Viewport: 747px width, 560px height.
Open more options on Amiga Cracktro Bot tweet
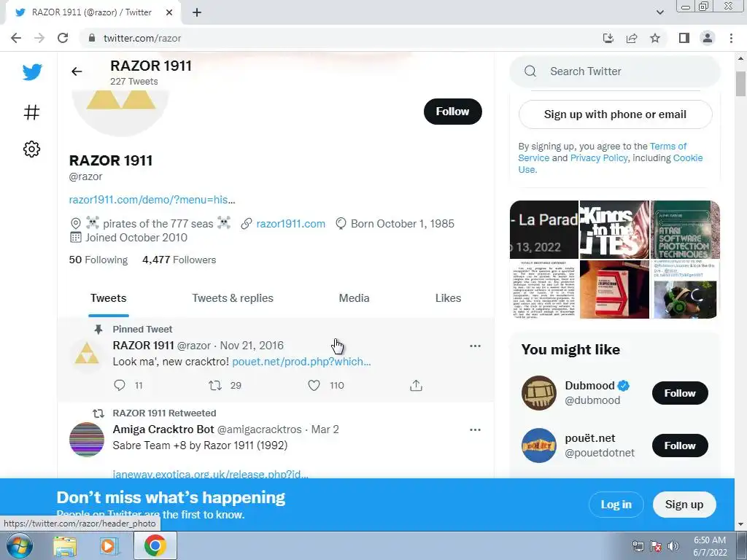[x=475, y=429]
